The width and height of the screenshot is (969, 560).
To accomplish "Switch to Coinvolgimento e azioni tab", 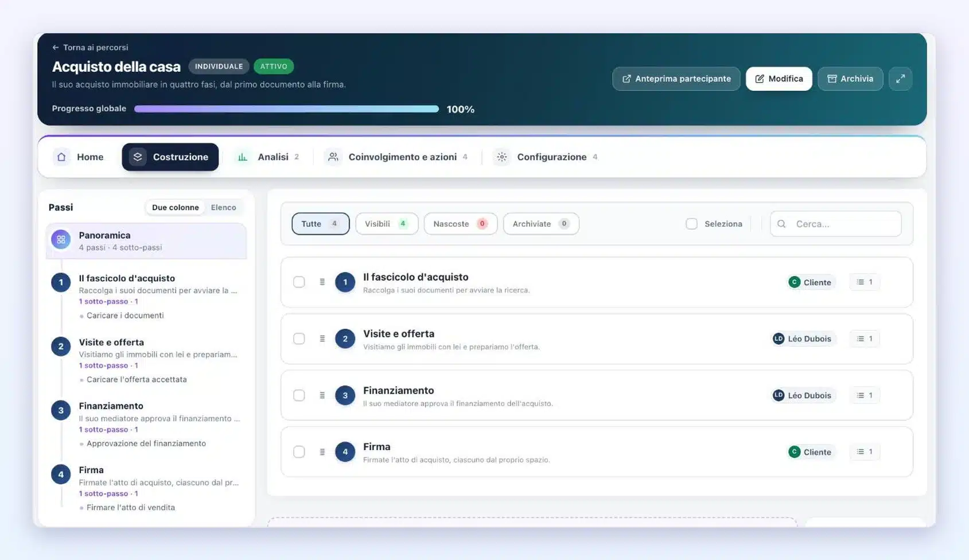I will (396, 157).
